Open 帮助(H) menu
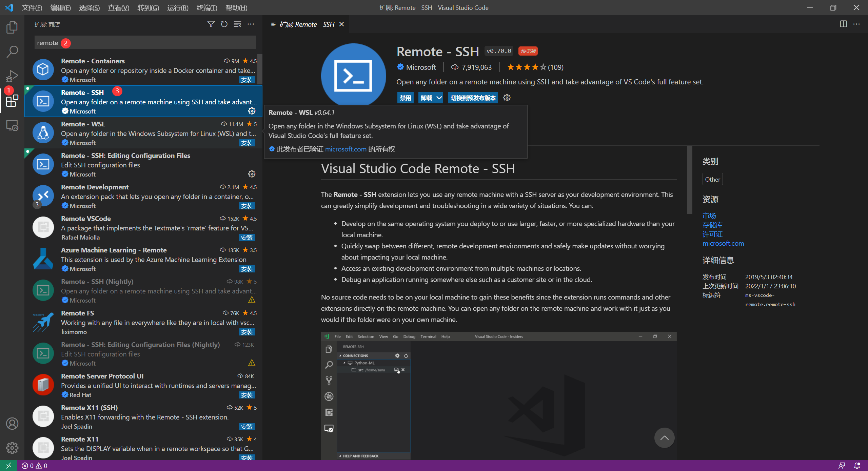The height and width of the screenshot is (471, 868). (236, 7)
